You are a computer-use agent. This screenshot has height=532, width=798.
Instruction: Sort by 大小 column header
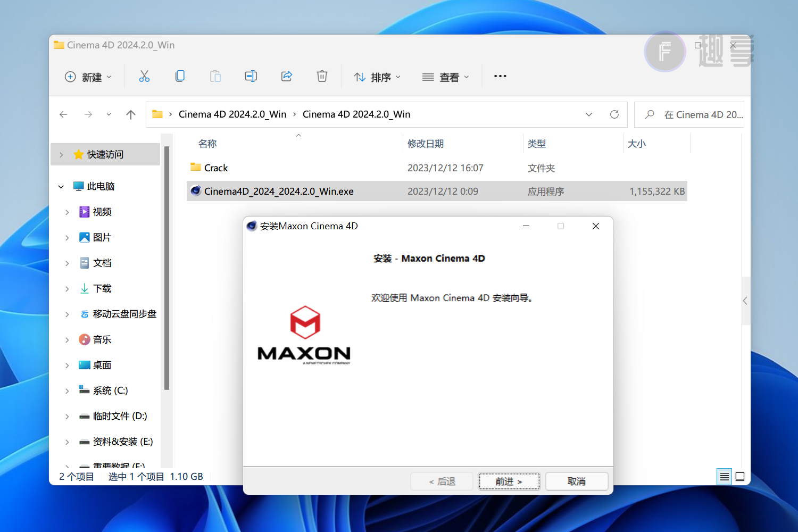(637, 144)
